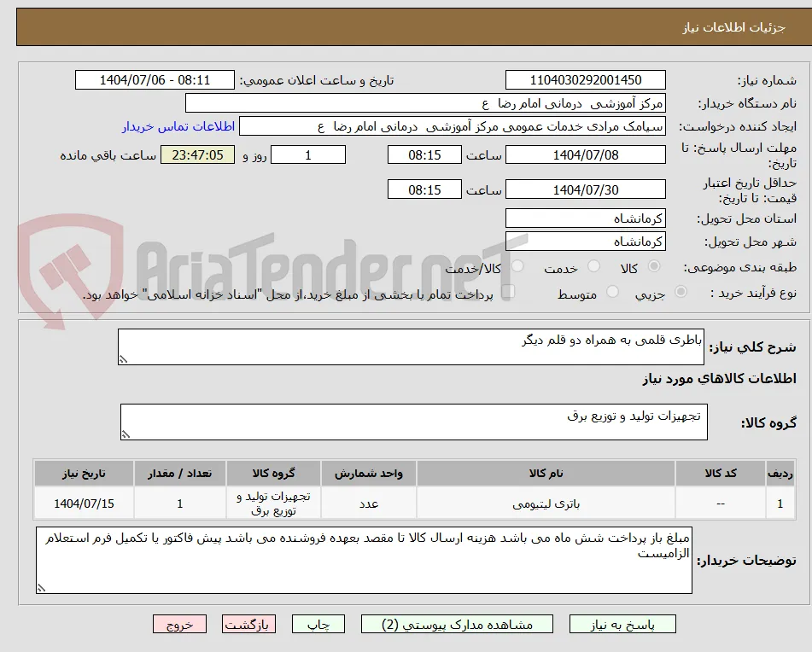Open مشاهده مدارک پیوستی (2) attachments

(457, 624)
